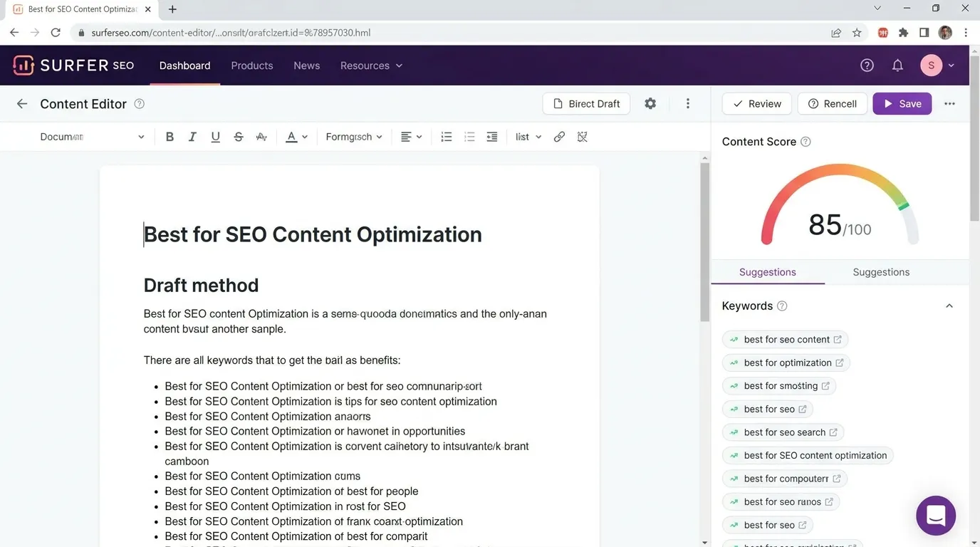
Task: Open a new browser tab
Action: click(172, 9)
